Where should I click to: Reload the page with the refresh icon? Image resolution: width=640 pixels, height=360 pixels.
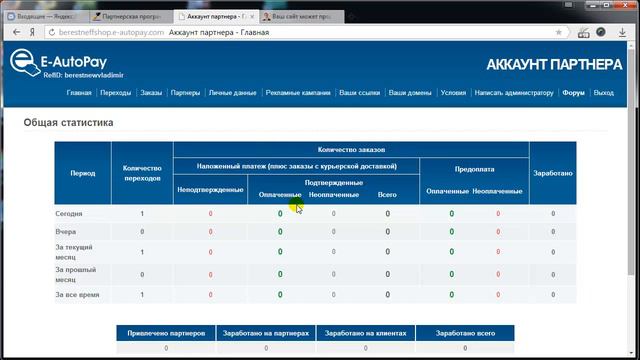coord(52,32)
